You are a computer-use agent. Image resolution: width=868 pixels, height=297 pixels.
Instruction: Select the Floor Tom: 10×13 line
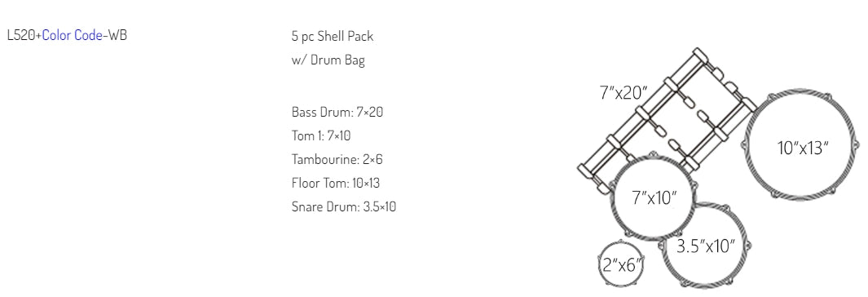click(x=336, y=183)
